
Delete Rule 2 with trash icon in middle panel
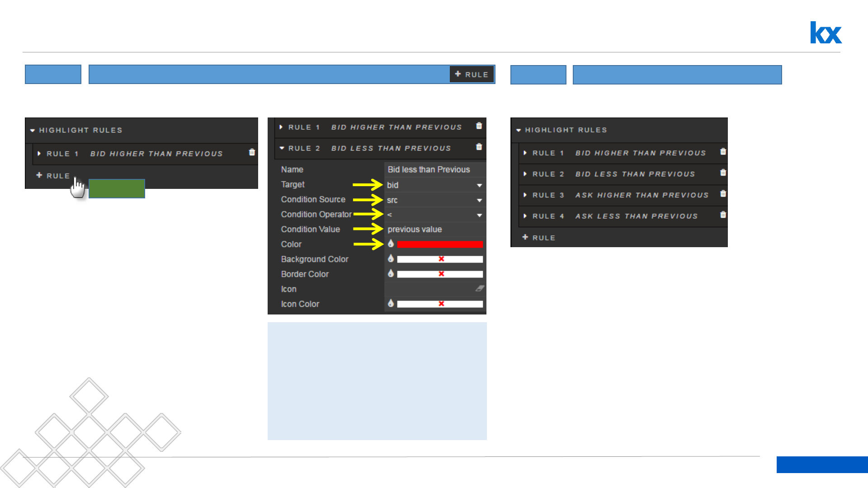[x=479, y=147]
